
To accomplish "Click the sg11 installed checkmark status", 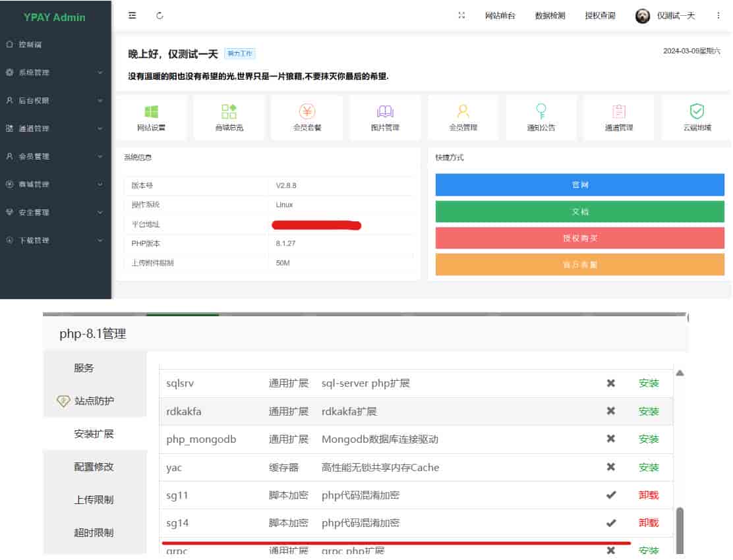I will click(x=611, y=495).
